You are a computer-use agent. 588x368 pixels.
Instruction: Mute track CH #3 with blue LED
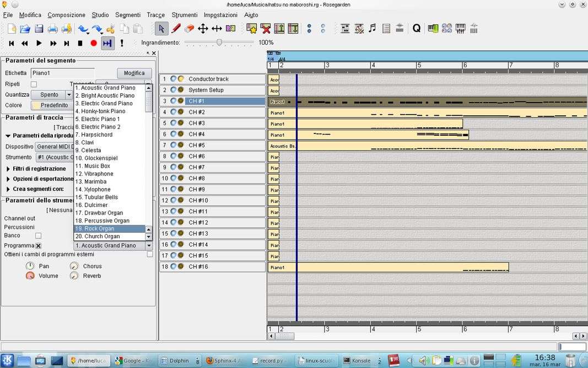[173, 123]
